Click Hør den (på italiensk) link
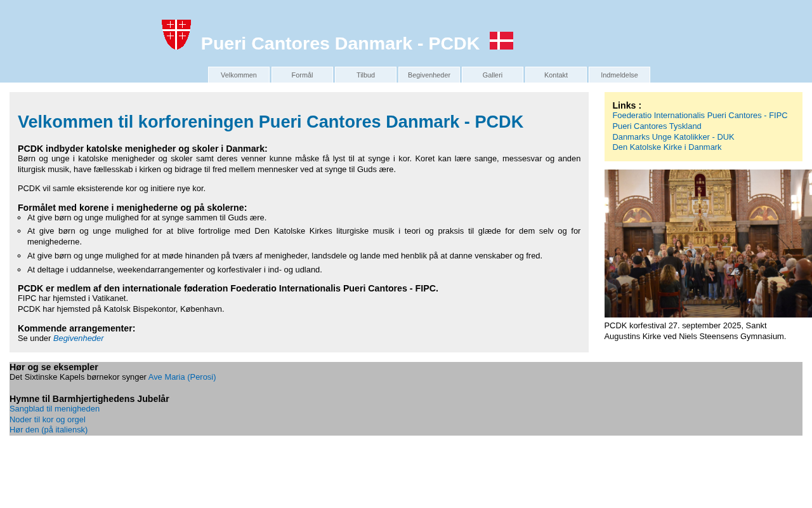812x508 pixels. 49,430
